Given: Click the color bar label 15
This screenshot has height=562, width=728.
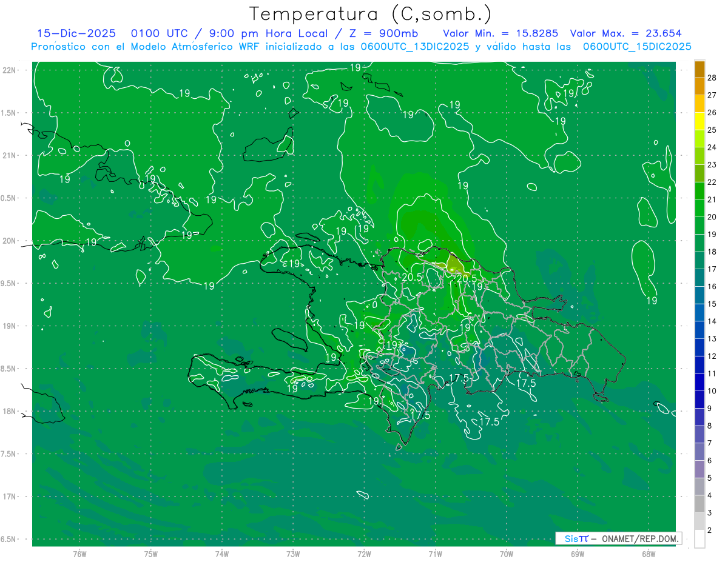Looking at the screenshot, I should tap(712, 304).
